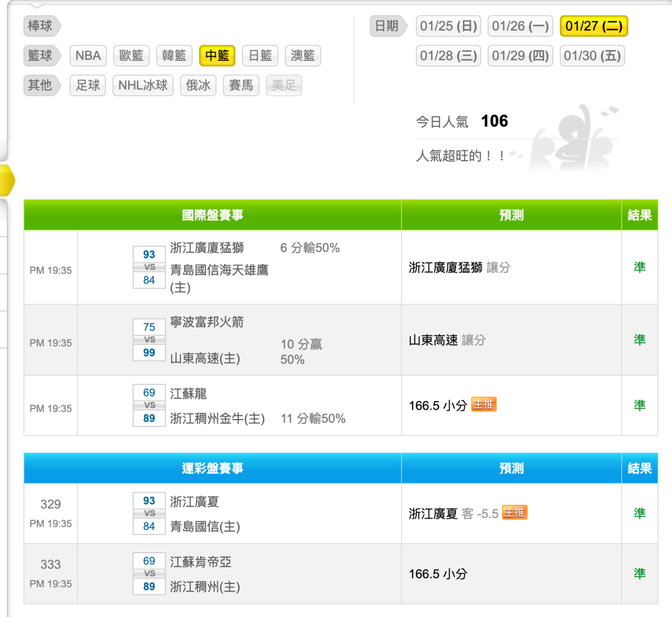The width and height of the screenshot is (672, 617).
Task: Click the 棒球 category label
Action: click(41, 26)
